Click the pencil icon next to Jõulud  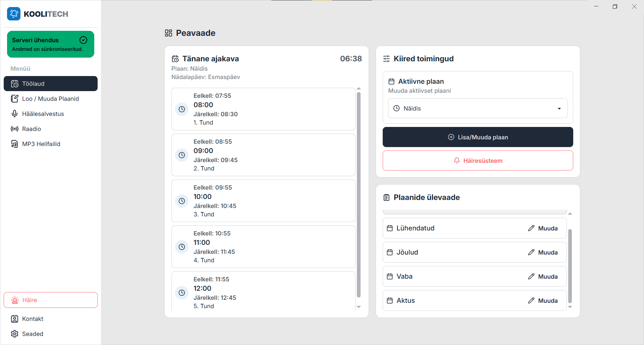[531, 252]
